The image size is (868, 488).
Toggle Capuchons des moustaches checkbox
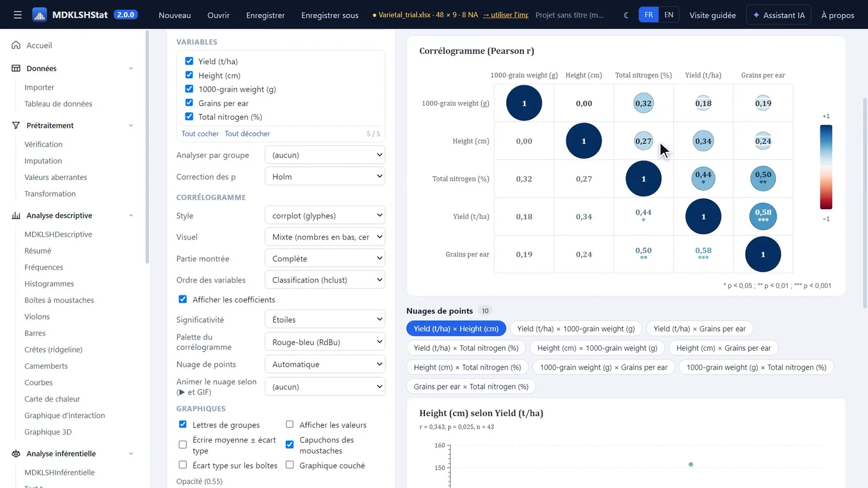pos(290,445)
